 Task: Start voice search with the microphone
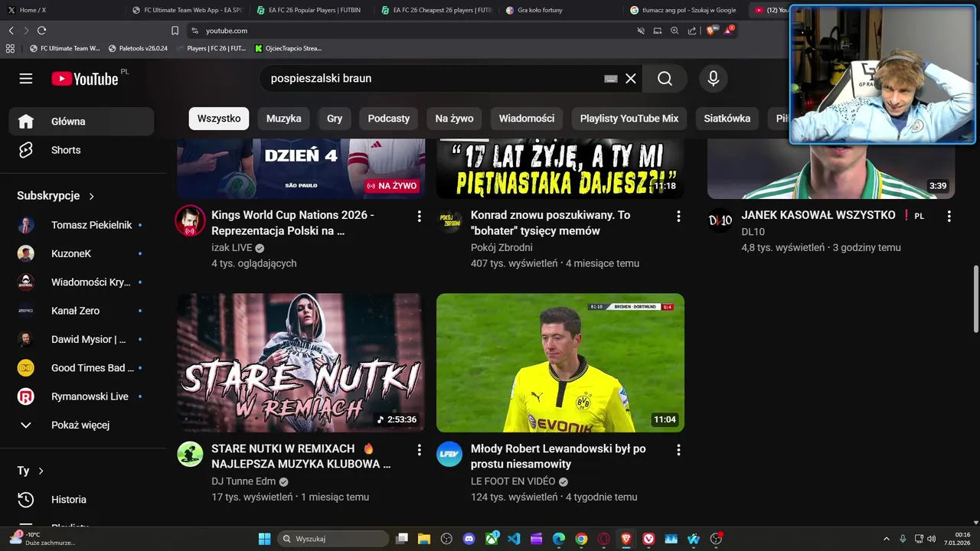(714, 79)
